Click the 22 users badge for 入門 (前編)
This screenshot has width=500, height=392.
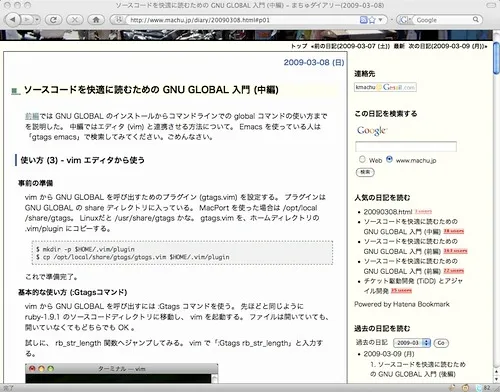point(454,271)
